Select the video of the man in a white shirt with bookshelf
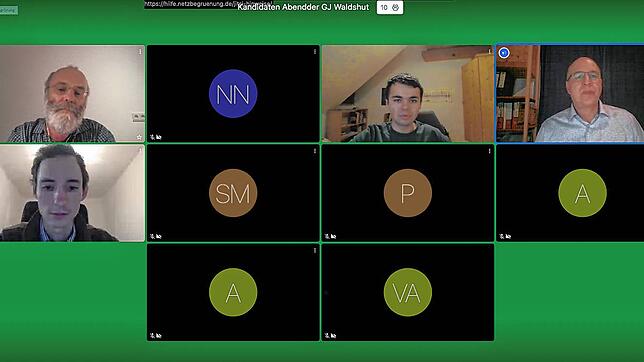The width and height of the screenshot is (644, 362). (x=570, y=94)
